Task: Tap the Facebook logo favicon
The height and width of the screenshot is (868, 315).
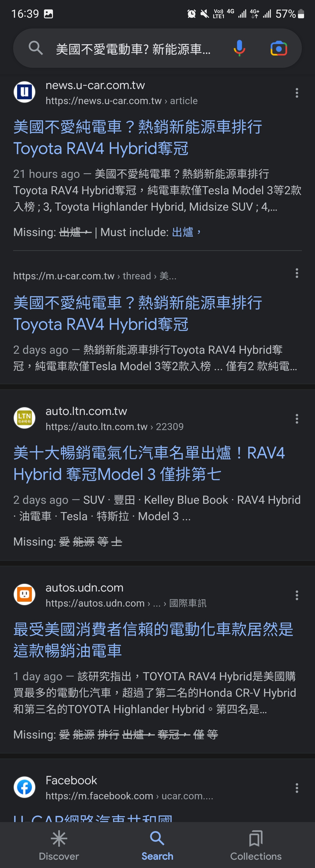Action: click(24, 787)
